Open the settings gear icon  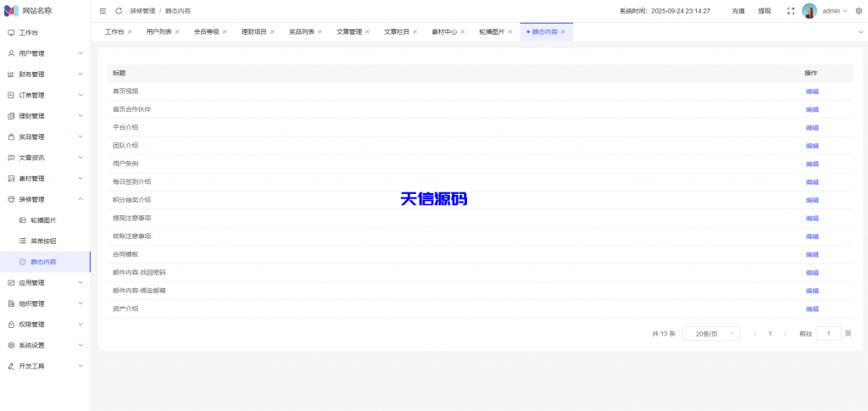point(859,11)
